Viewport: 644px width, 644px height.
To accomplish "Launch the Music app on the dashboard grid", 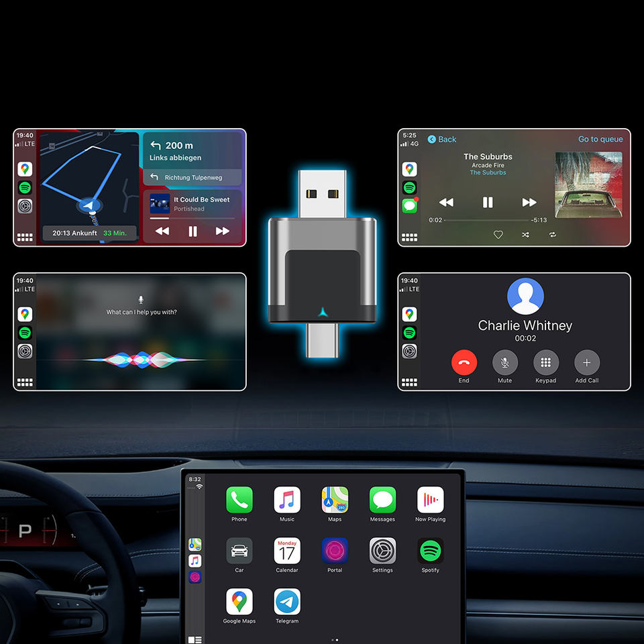I will [x=286, y=499].
